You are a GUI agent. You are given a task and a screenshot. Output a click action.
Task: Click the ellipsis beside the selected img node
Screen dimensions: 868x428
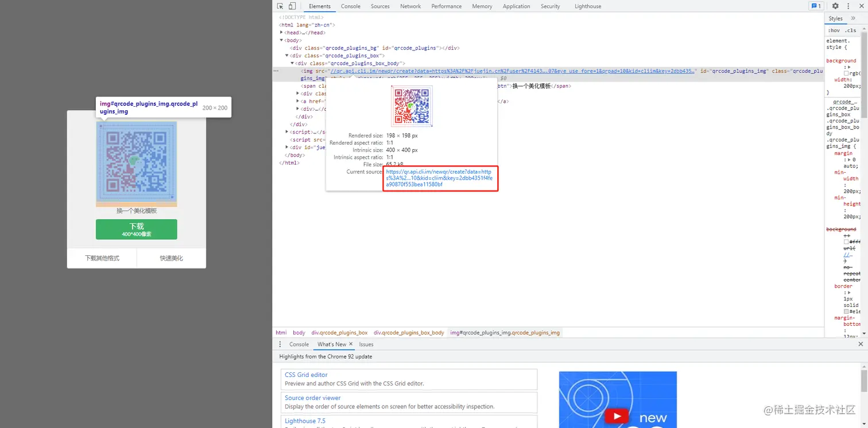(276, 71)
